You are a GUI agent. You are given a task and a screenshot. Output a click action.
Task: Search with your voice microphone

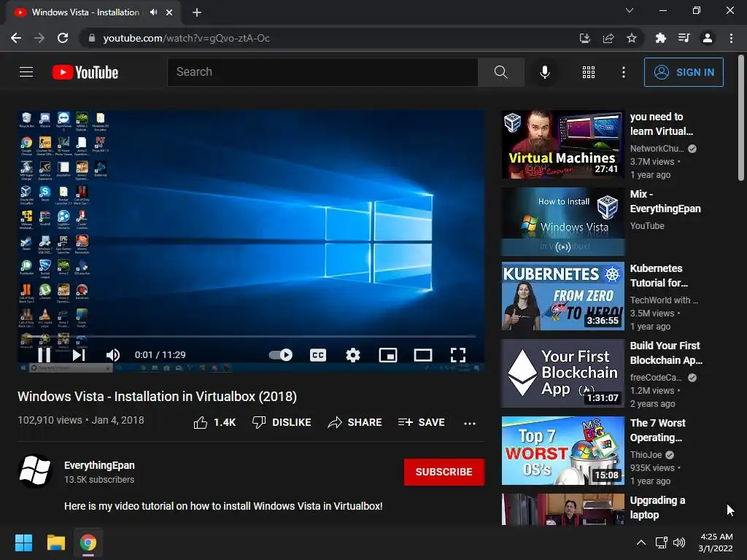[x=544, y=72]
